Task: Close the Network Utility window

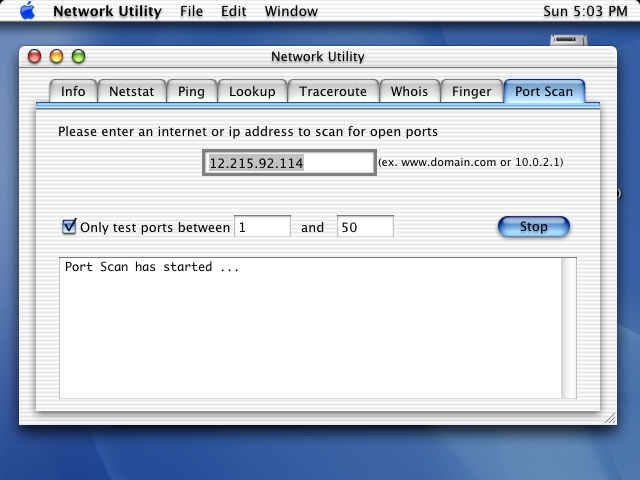Action: tap(34, 56)
